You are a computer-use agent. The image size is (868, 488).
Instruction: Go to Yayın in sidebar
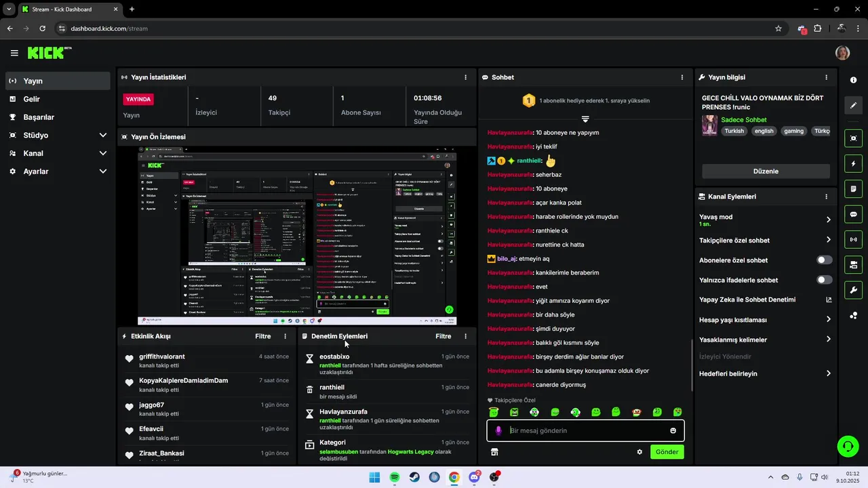point(58,81)
